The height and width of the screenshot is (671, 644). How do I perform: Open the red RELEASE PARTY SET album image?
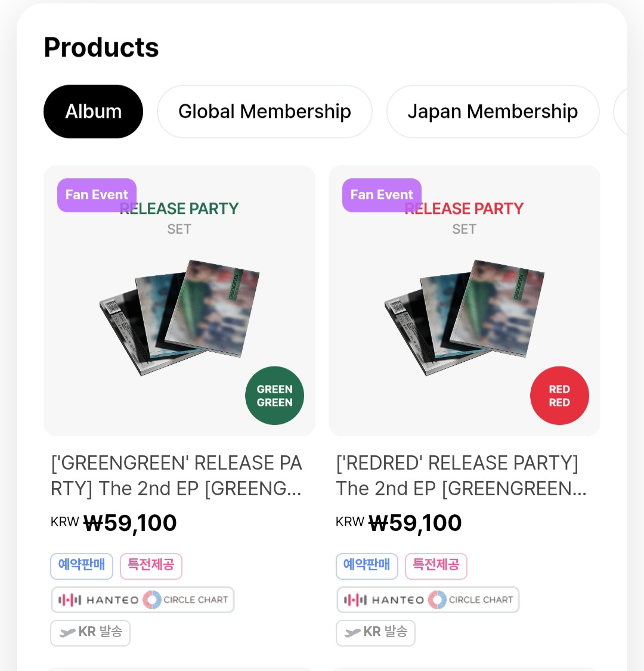coord(464,316)
